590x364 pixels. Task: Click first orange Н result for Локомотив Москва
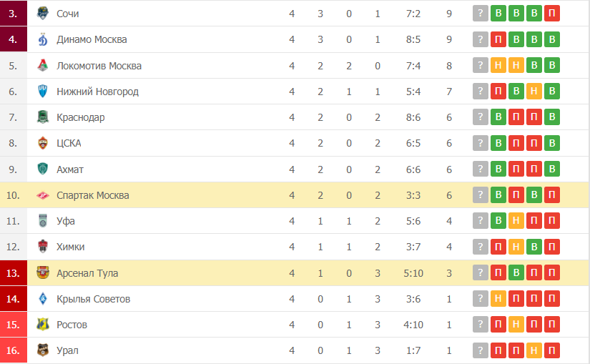click(x=498, y=66)
